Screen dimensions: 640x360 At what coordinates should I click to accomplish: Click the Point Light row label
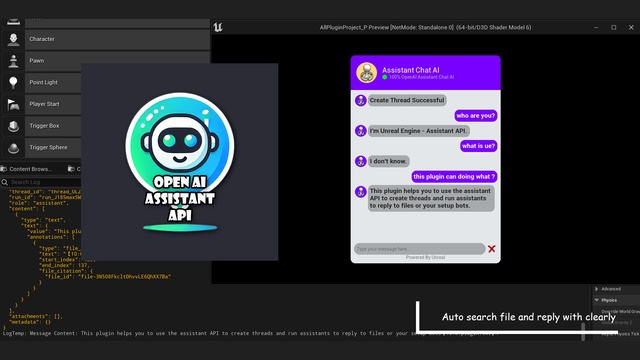click(43, 82)
